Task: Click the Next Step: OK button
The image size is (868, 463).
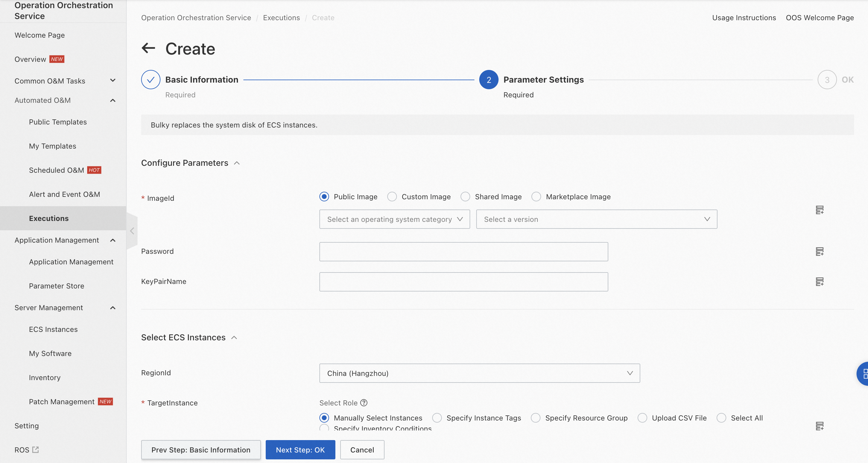Action: [300, 449]
